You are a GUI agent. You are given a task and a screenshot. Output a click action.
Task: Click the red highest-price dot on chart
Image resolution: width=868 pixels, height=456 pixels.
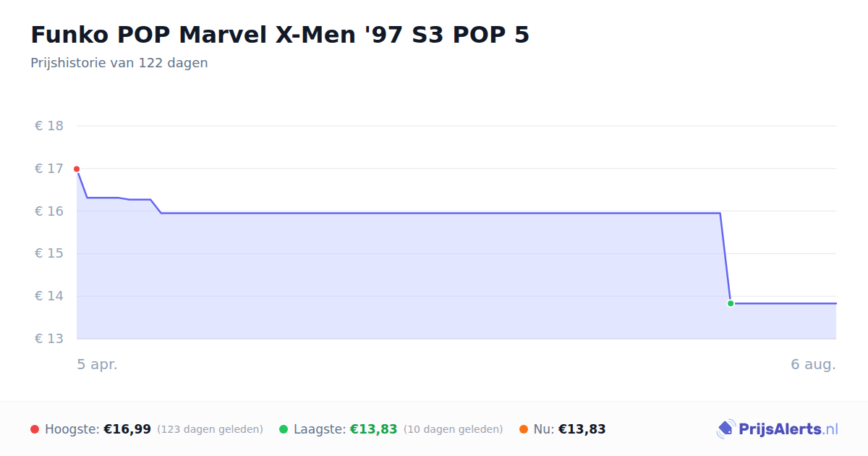pyautogui.click(x=77, y=169)
